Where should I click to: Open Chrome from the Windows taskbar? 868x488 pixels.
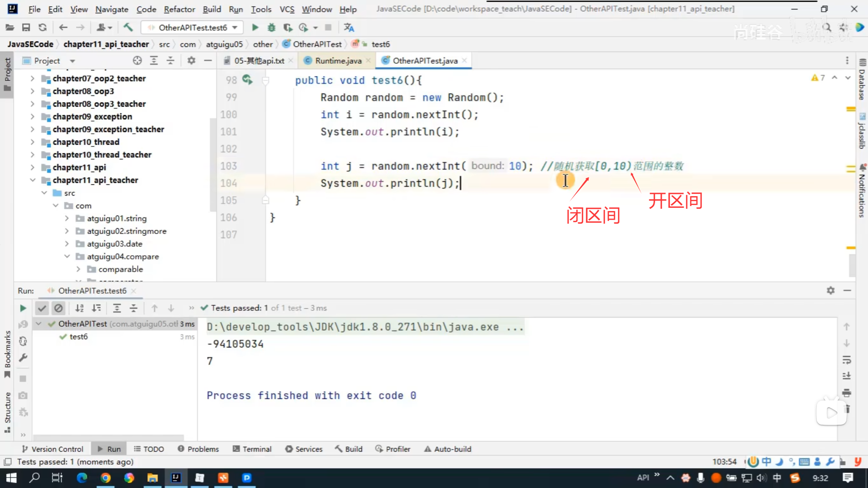point(105,478)
